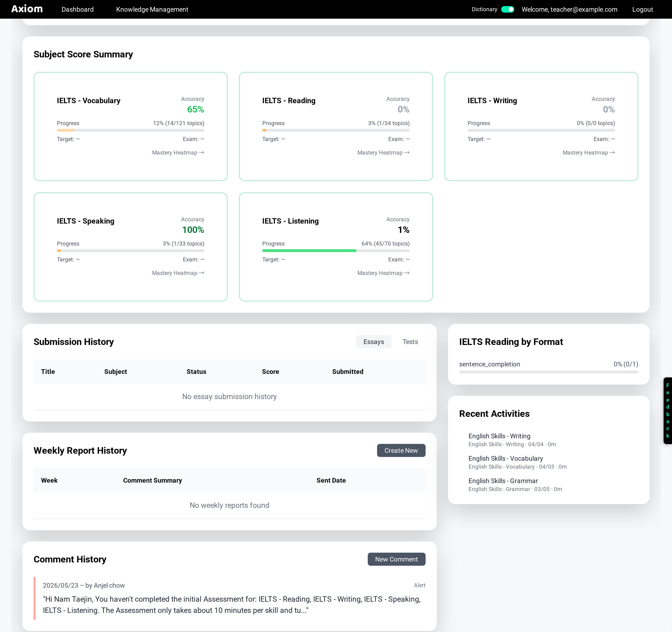The image size is (672, 632).
Task: Click the Score column header
Action: [x=270, y=371]
